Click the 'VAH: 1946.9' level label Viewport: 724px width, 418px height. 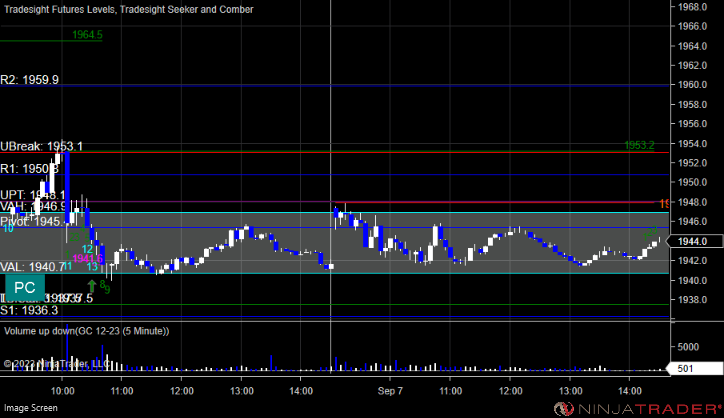pos(33,206)
